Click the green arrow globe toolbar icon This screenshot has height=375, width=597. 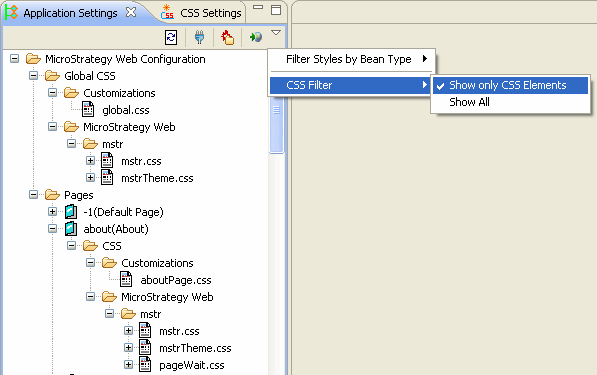pyautogui.click(x=255, y=37)
